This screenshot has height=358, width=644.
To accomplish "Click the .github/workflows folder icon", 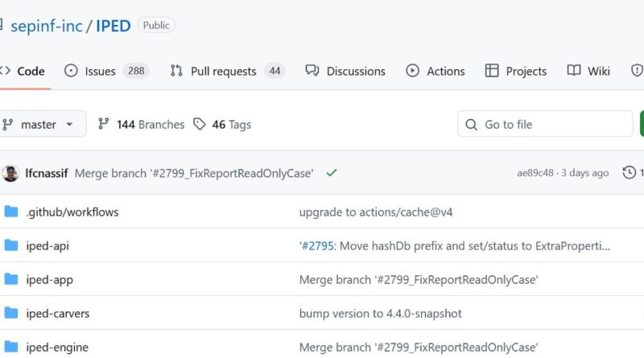I will 11,212.
